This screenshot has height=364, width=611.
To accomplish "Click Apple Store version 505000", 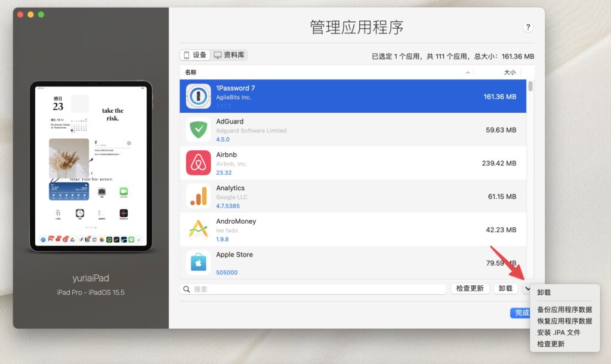I will (x=227, y=273).
